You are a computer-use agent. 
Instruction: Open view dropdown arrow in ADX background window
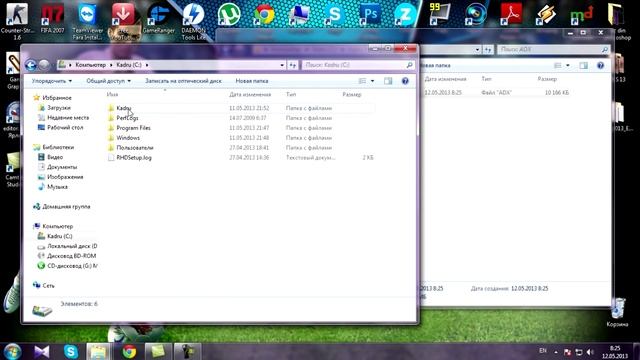point(568,65)
